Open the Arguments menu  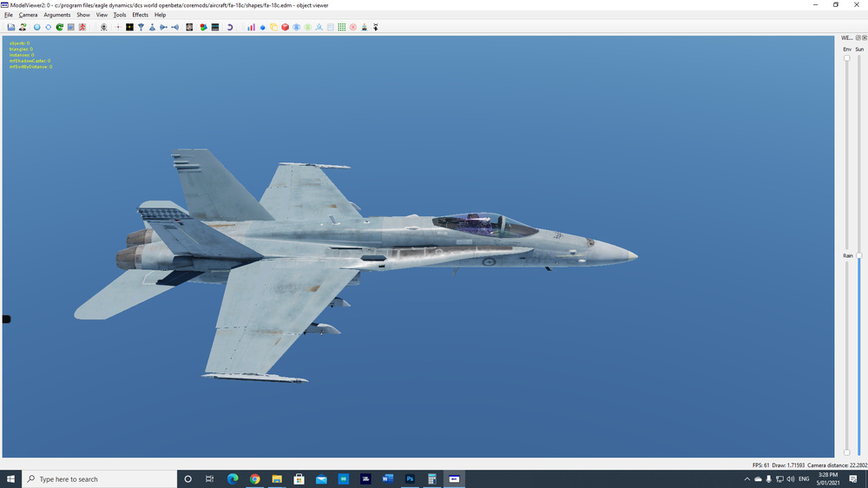[x=57, y=15]
